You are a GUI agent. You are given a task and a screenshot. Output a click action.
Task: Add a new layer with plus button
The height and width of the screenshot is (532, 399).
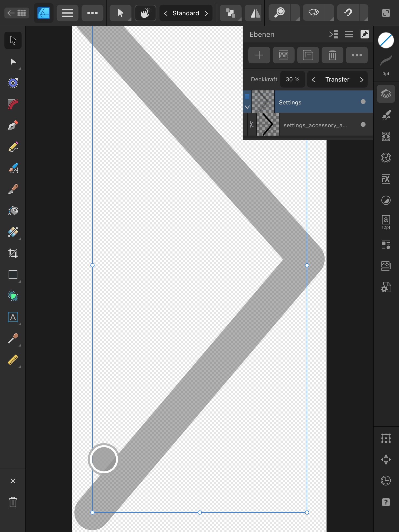[x=259, y=55]
